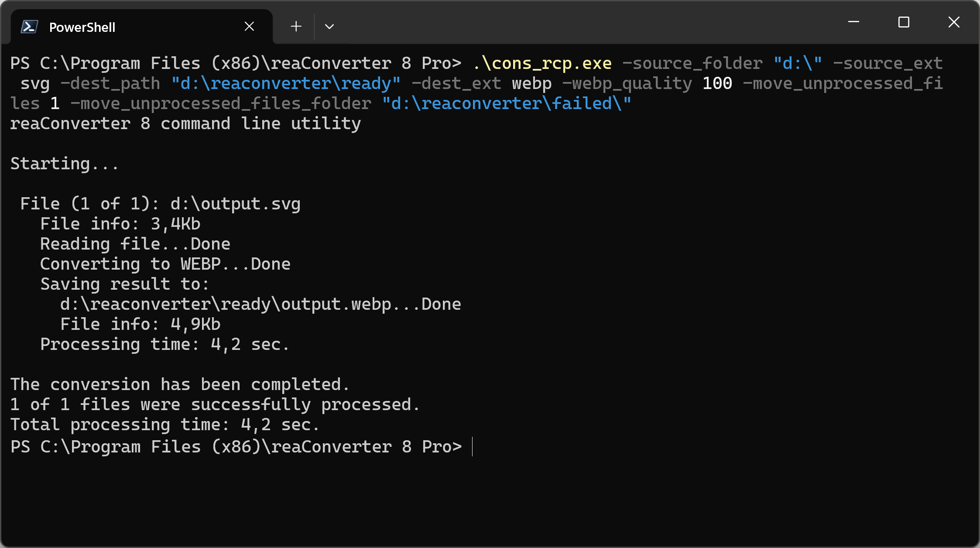980x548 pixels.
Task: Click the "Starting..." output line
Action: point(64,164)
